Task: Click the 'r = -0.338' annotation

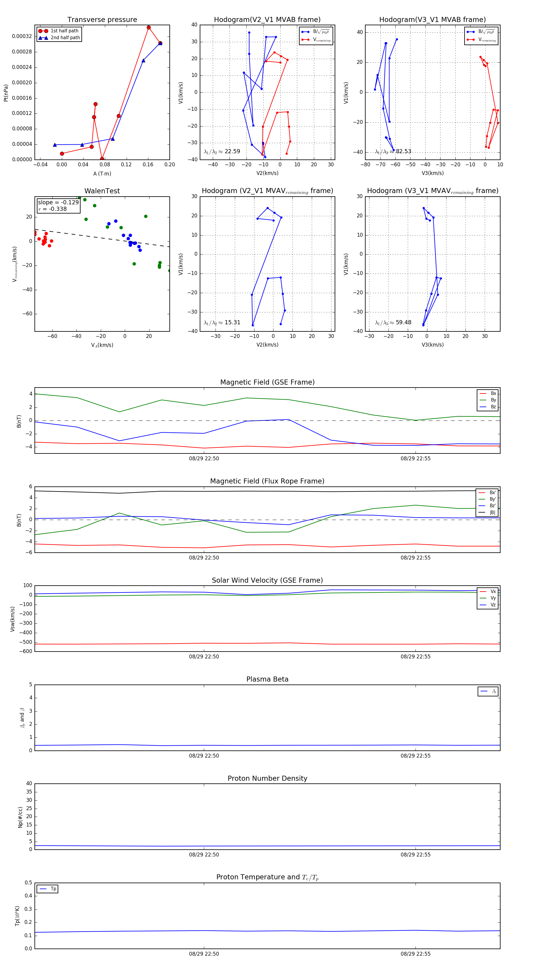Action: pos(53,209)
